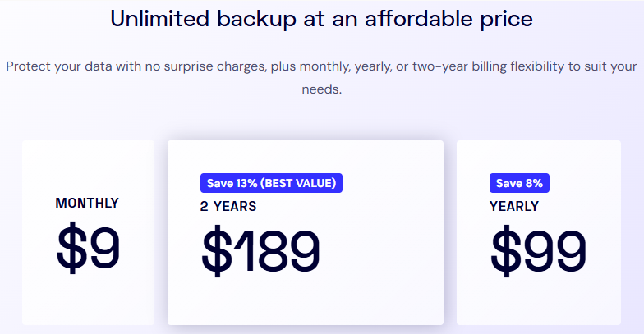Click the $9 price text
Image resolution: width=644 pixels, height=334 pixels.
tap(89, 248)
